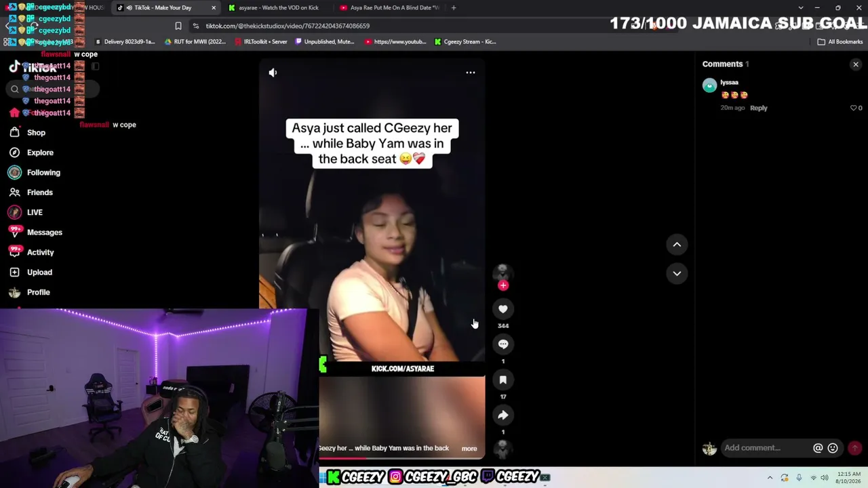Open the volume tray icon
Viewport: 868px width, 488px height.
coord(825,478)
